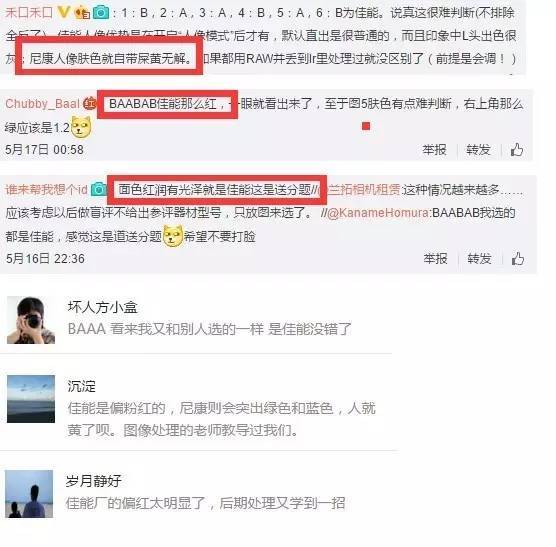Like the Chubby_Baal comment with thumbs-up
This screenshot has height=547, width=556.
point(517,150)
